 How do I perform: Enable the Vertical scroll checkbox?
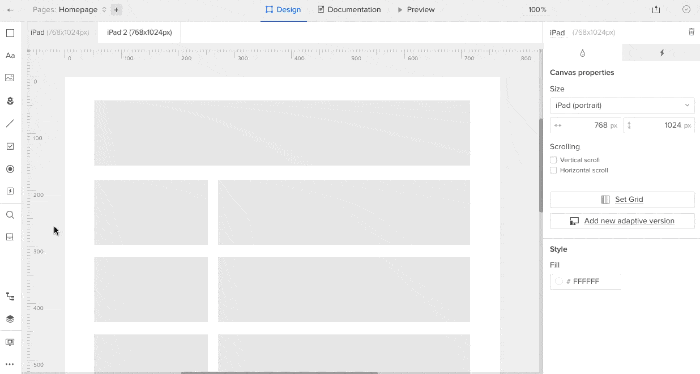(x=554, y=160)
